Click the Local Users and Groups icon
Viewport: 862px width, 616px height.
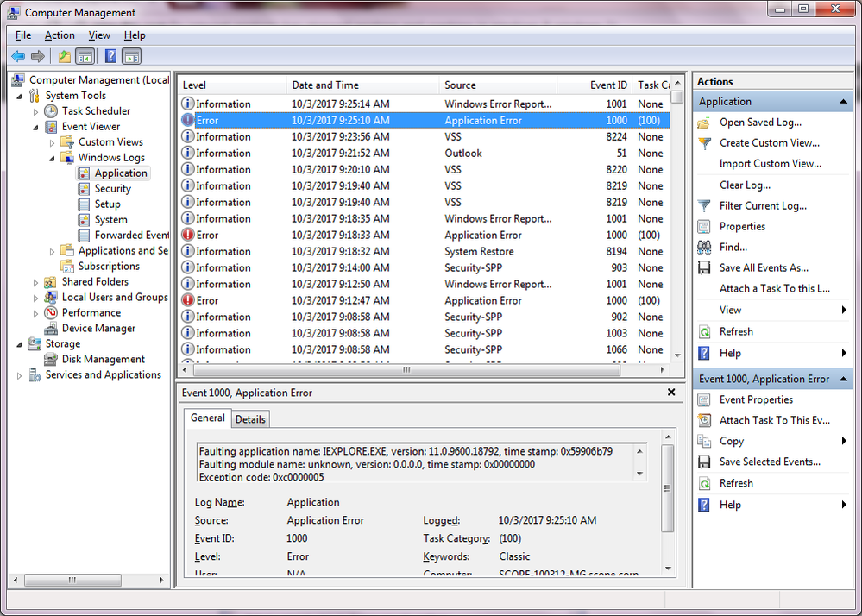[51, 298]
